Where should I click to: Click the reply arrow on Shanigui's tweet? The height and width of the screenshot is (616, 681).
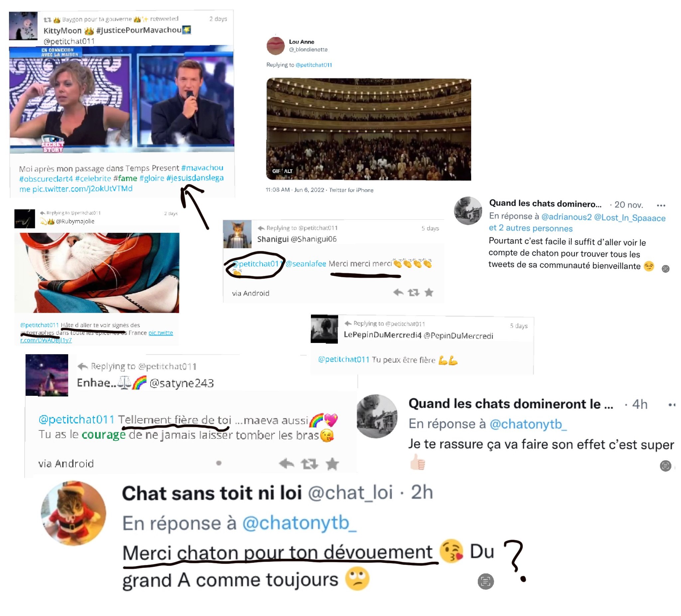click(399, 293)
